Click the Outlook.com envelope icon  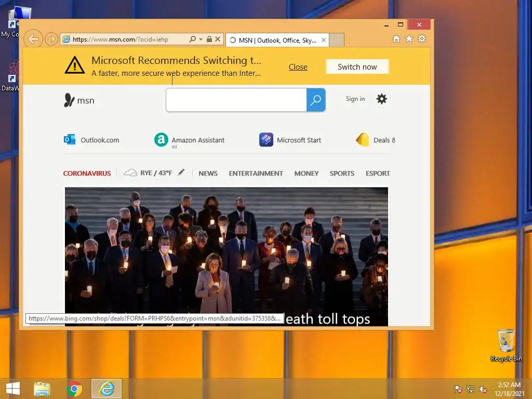(x=70, y=139)
